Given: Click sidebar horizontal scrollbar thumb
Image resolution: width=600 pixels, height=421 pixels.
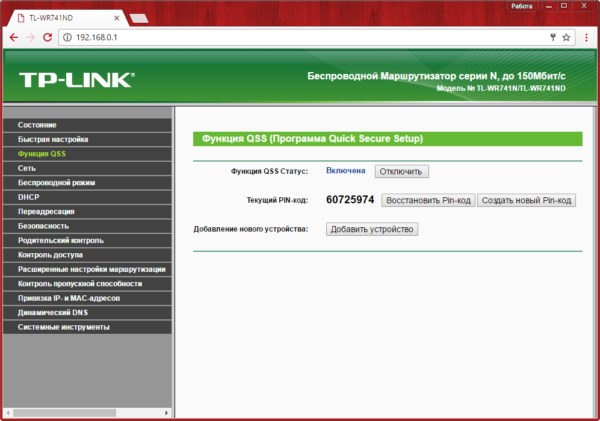Looking at the screenshot, I should 64,413.
